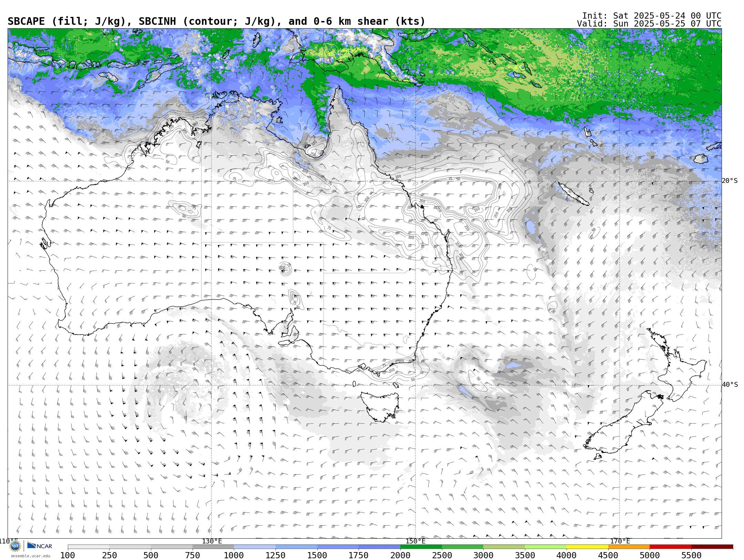
Task: Click the colorbar tick label 3500
Action: [525, 555]
